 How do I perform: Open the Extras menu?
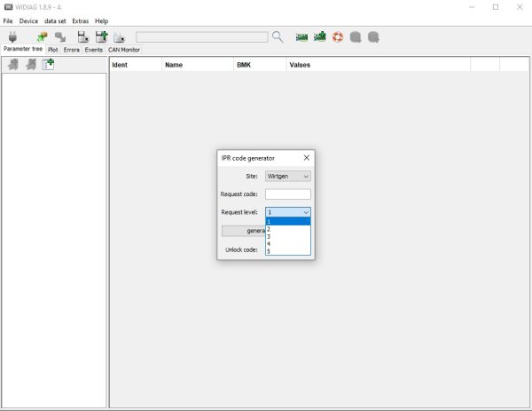[x=81, y=21]
